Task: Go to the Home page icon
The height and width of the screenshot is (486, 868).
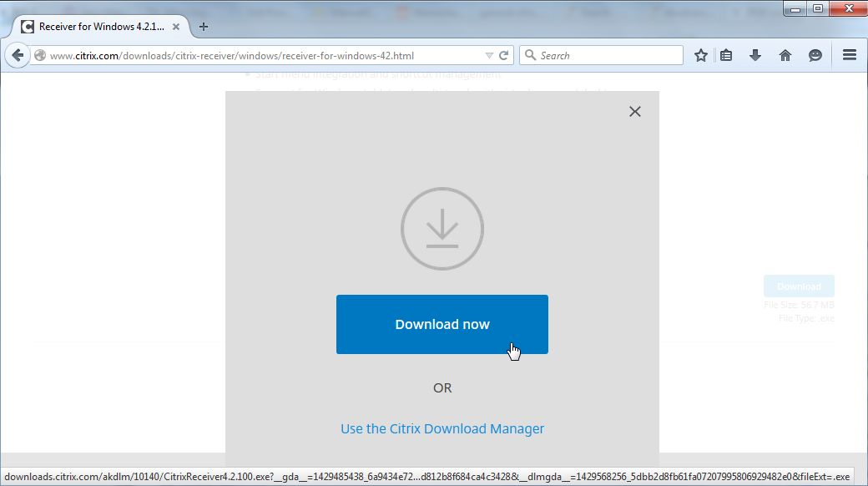Action: (x=785, y=56)
